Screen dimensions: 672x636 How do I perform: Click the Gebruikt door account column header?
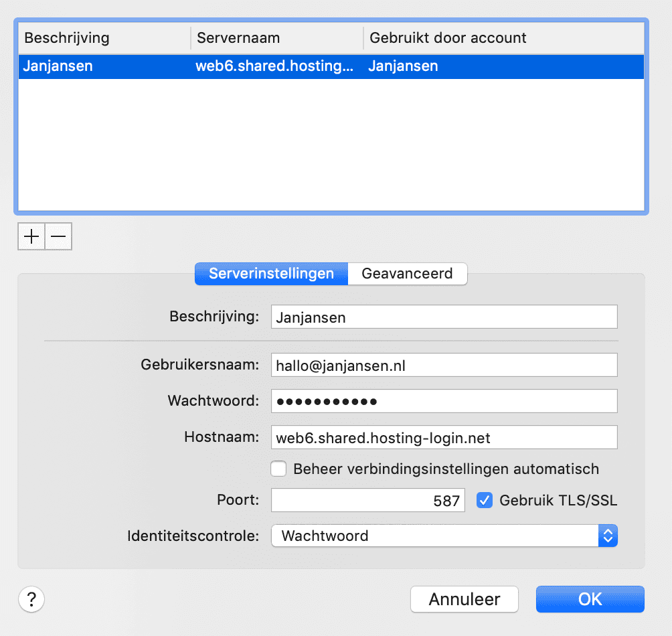(503, 37)
